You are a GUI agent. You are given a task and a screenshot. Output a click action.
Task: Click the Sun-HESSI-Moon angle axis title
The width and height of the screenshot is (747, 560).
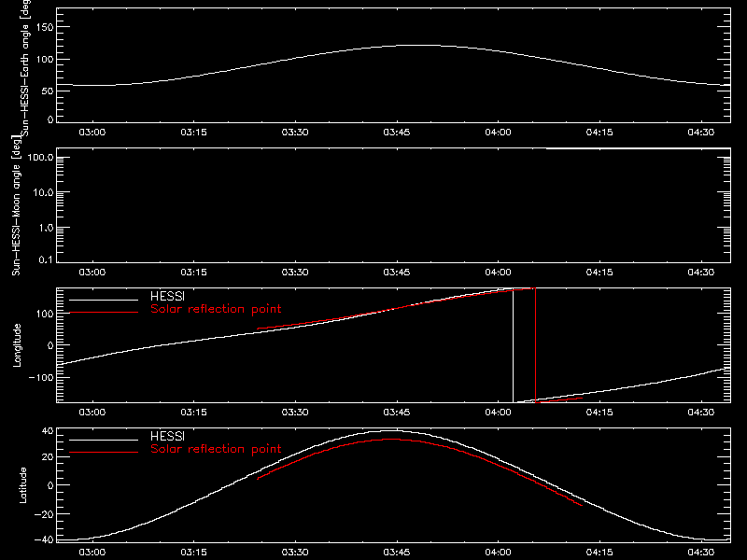point(16,205)
